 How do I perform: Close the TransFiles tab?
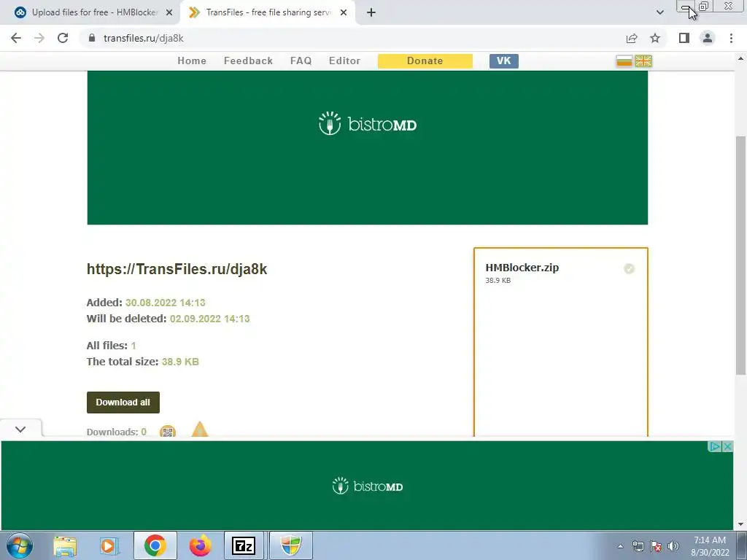[344, 12]
